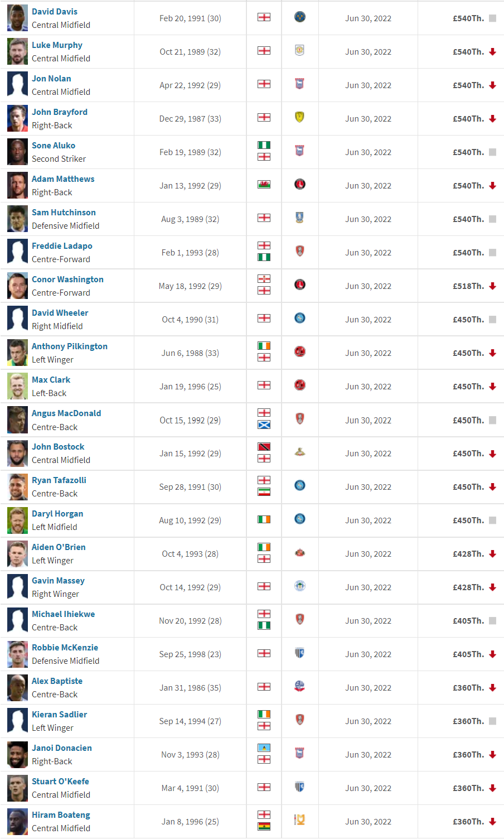
Task: Click Max Clark's player portrait
Action: (18, 387)
